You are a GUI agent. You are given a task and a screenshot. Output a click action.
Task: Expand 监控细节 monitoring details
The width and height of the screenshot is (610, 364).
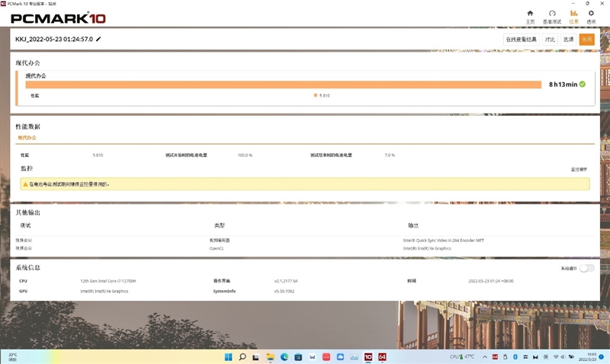coord(579,169)
